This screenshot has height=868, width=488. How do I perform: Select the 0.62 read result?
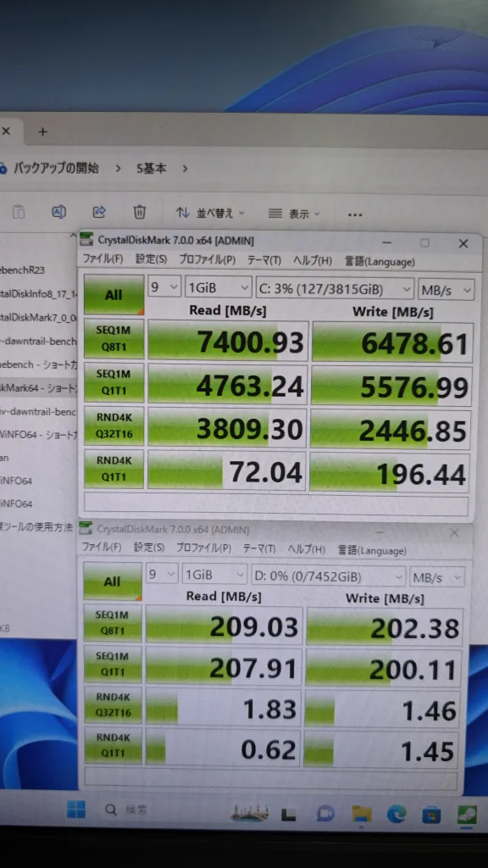(x=224, y=748)
